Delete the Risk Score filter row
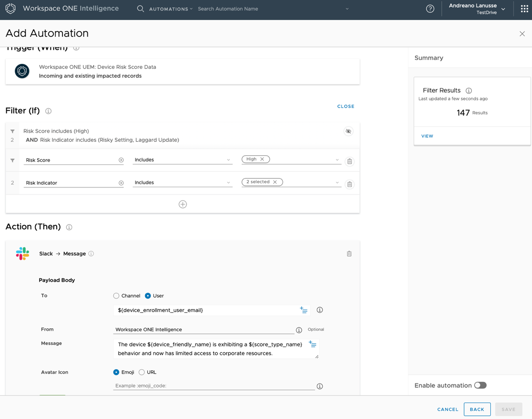Image resolution: width=532 pixels, height=419 pixels. [349, 161]
